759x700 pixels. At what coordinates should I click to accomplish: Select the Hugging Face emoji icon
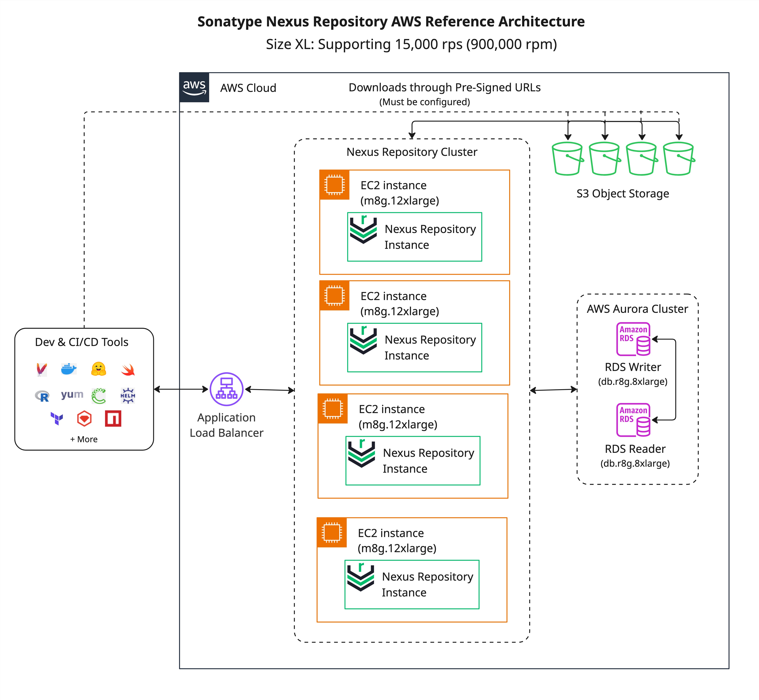pyautogui.click(x=98, y=369)
